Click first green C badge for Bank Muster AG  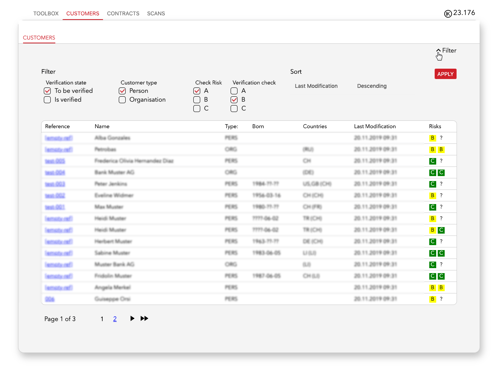tap(432, 172)
